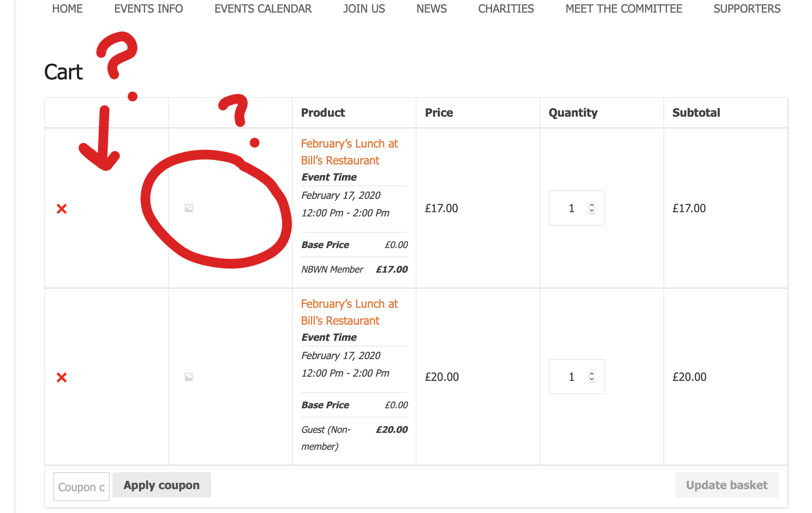Open the HOME menu item
This screenshot has height=513, width=812.
point(67,8)
